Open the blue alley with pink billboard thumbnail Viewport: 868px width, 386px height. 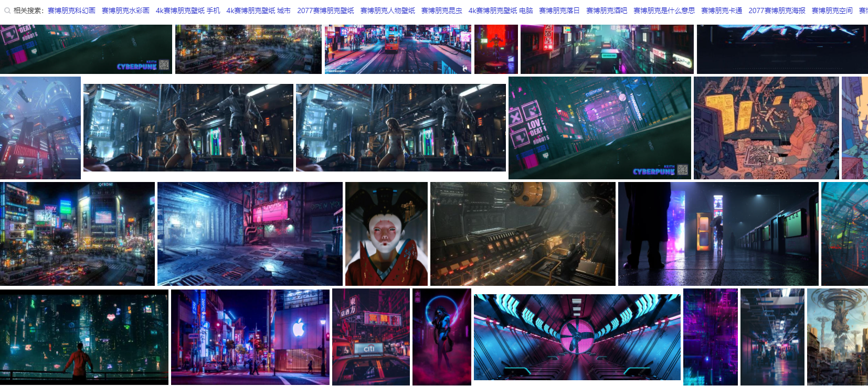coord(250,234)
